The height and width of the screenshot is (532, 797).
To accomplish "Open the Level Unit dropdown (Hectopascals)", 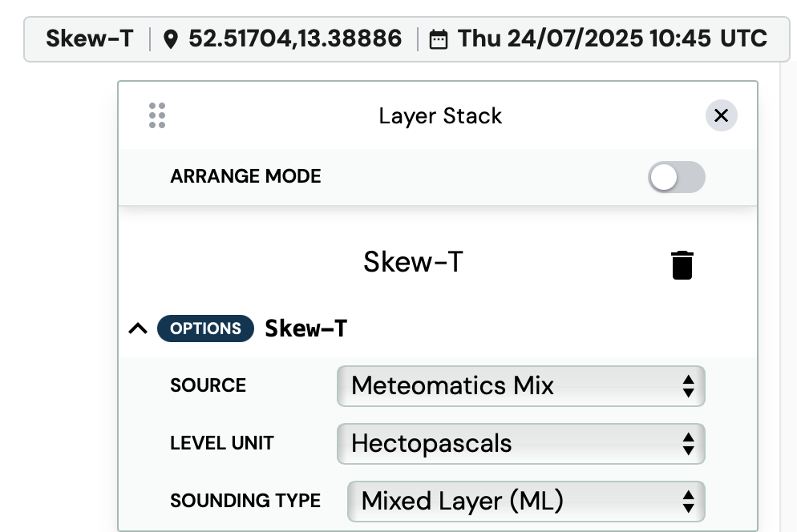I will pyautogui.click(x=520, y=444).
